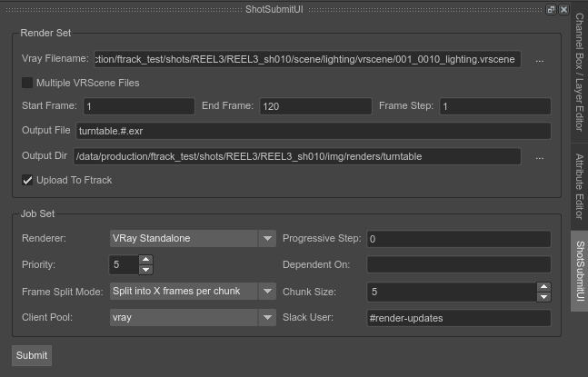Browse for Output Dir with ellipsis button
Image resolution: width=588 pixels, height=377 pixels.
point(540,157)
